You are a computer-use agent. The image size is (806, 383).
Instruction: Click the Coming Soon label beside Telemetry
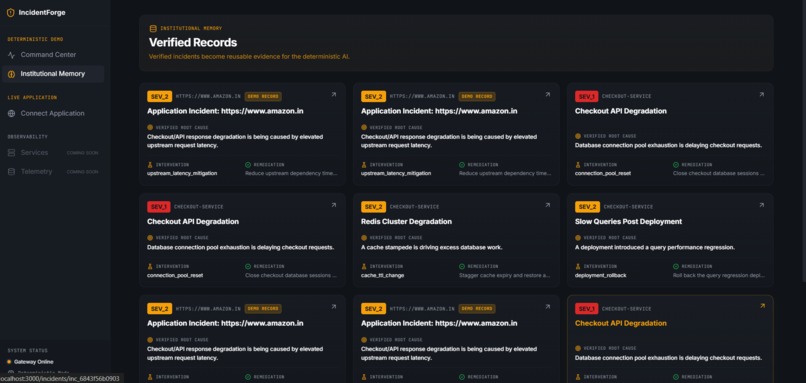click(82, 172)
